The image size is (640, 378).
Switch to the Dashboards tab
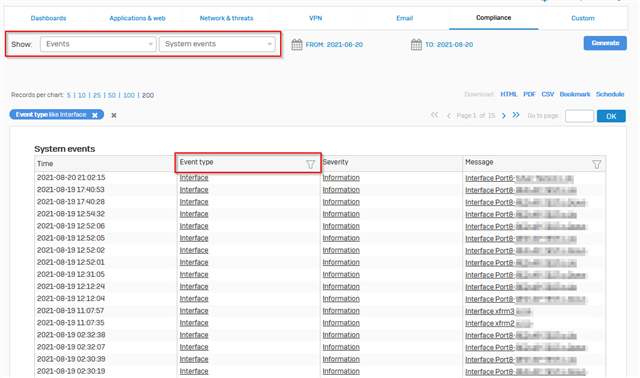(48, 18)
